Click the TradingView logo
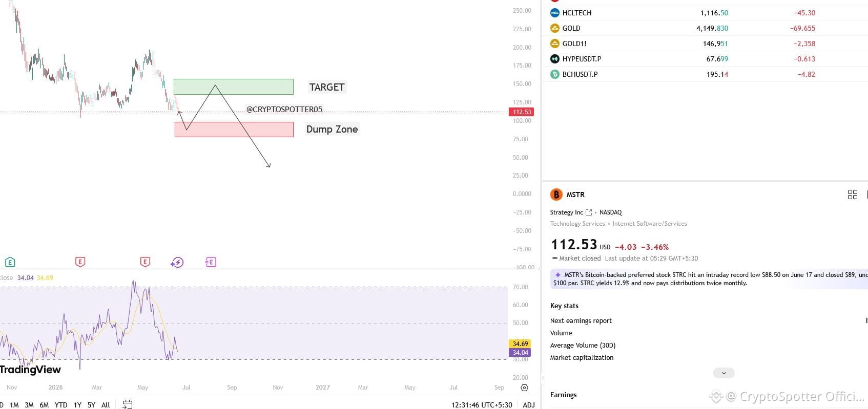Screen dimensions: 868x409 [30, 370]
